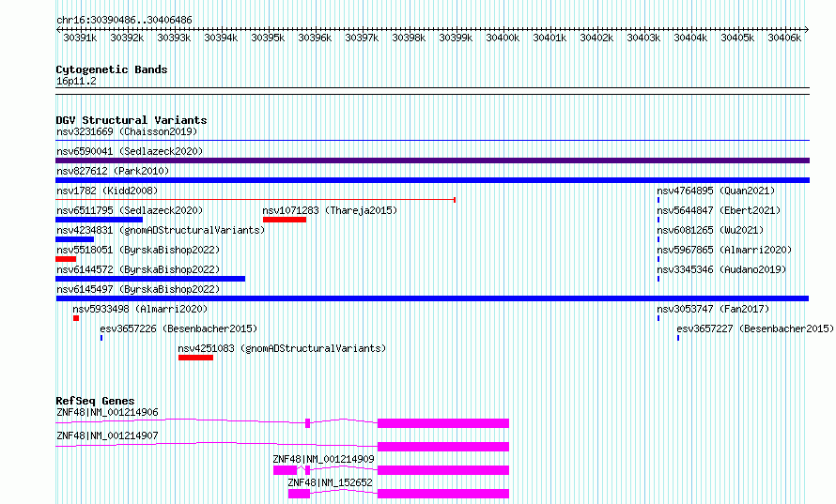
Task: Click variant label nsv6590041 (Sedlazeck2020)
Action: click(130, 151)
